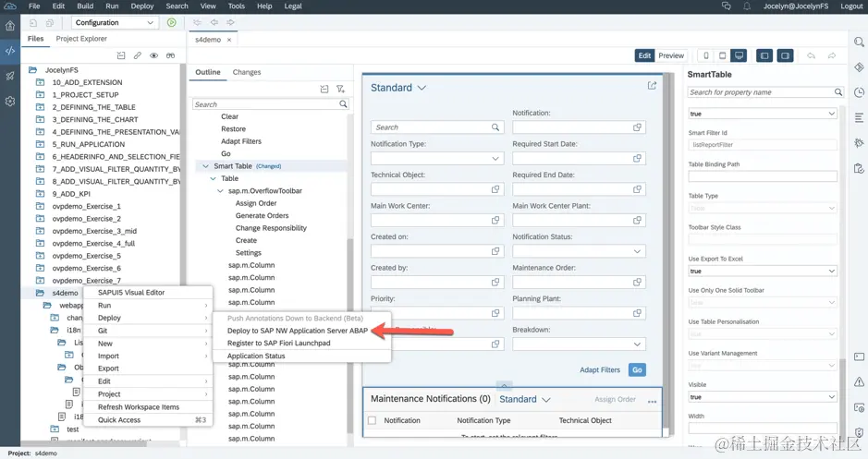868x459 pixels.
Task: Open the Deploy menu in menu bar
Action: coord(142,6)
